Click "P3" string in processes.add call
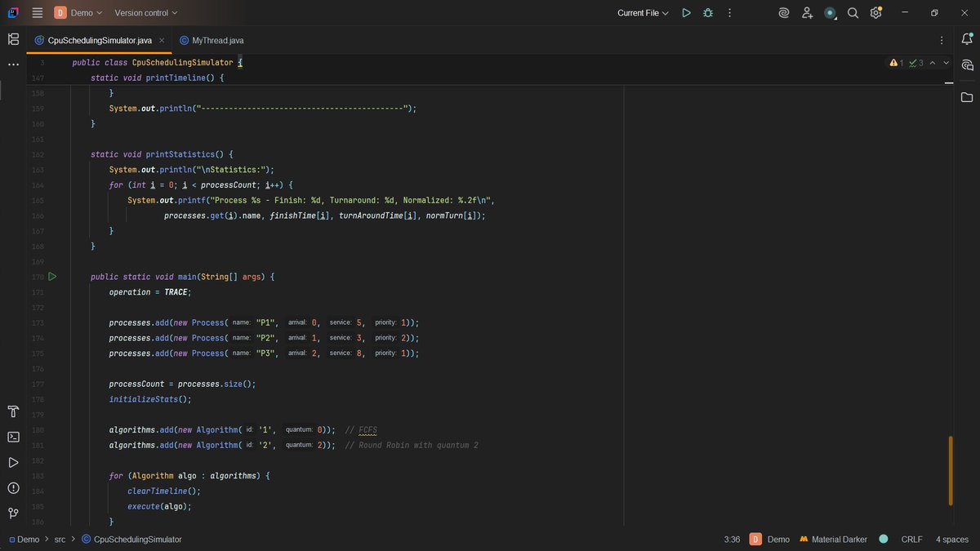The height and width of the screenshot is (551, 980). click(265, 353)
